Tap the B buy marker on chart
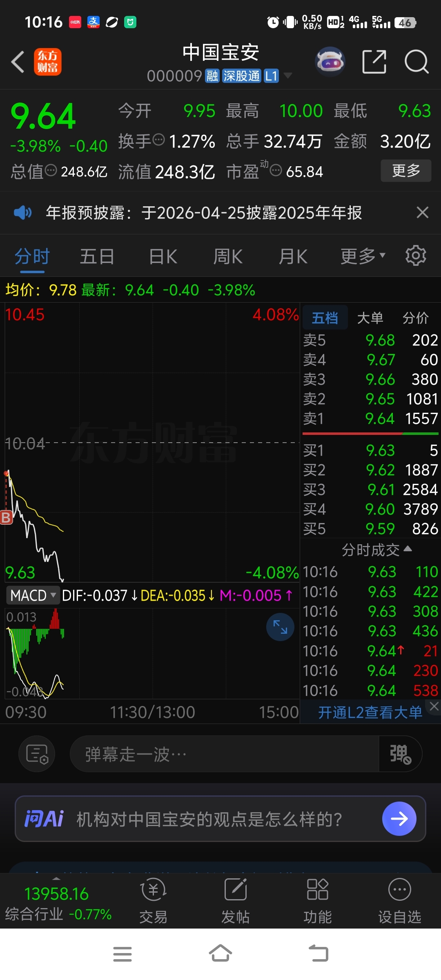 (6, 517)
